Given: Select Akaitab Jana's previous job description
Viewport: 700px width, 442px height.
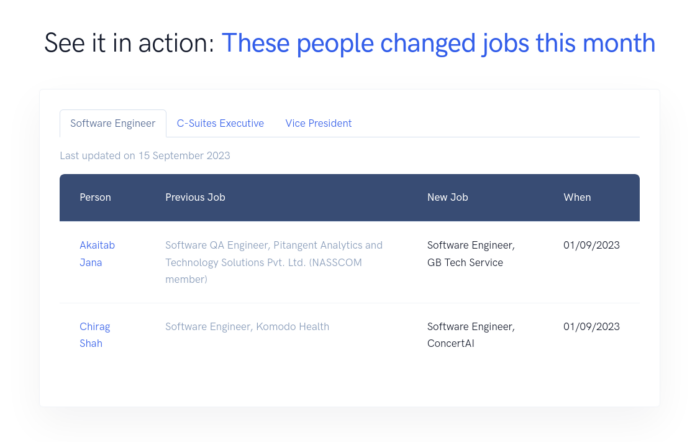Looking at the screenshot, I should point(274,262).
